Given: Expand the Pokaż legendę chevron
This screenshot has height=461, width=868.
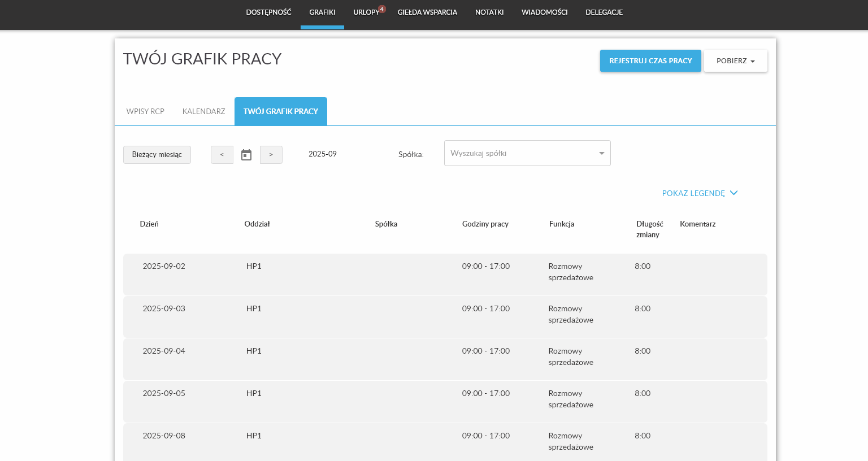Looking at the screenshot, I should pos(734,193).
